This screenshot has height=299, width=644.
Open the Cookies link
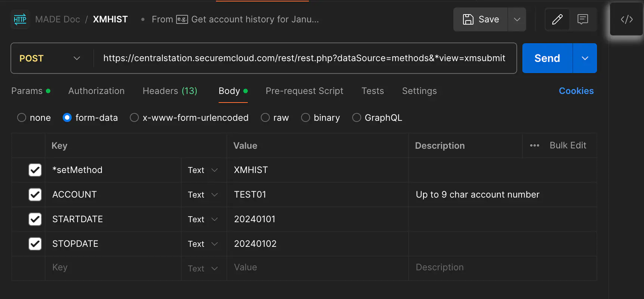576,91
